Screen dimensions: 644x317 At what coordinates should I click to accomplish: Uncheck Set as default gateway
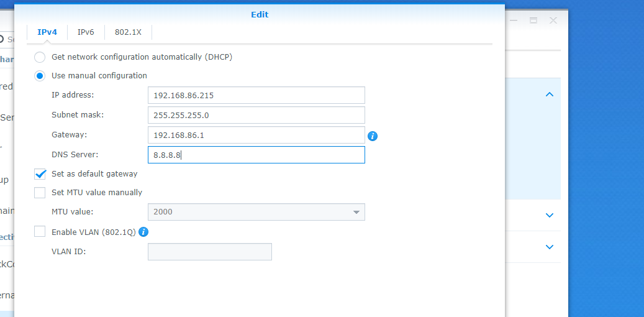coord(40,174)
